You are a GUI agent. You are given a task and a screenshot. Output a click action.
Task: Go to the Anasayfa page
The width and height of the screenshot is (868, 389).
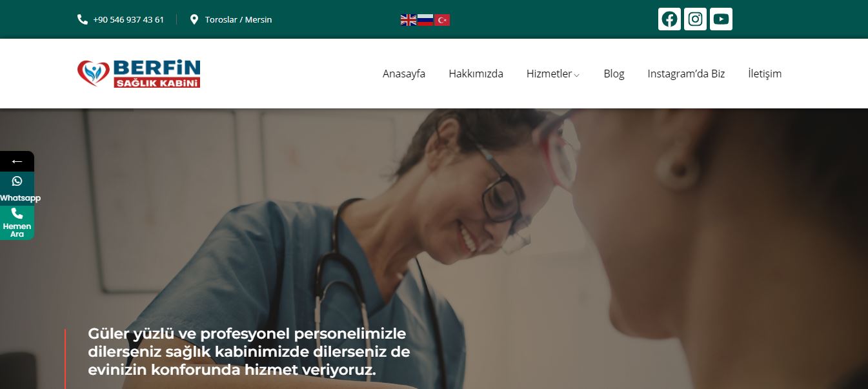click(x=404, y=74)
